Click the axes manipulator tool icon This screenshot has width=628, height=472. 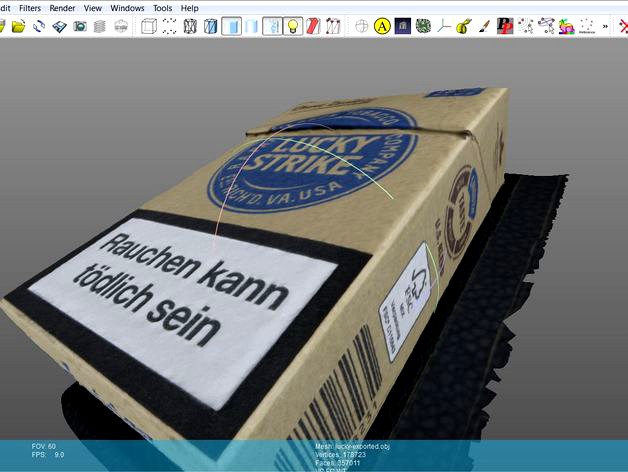(443, 26)
